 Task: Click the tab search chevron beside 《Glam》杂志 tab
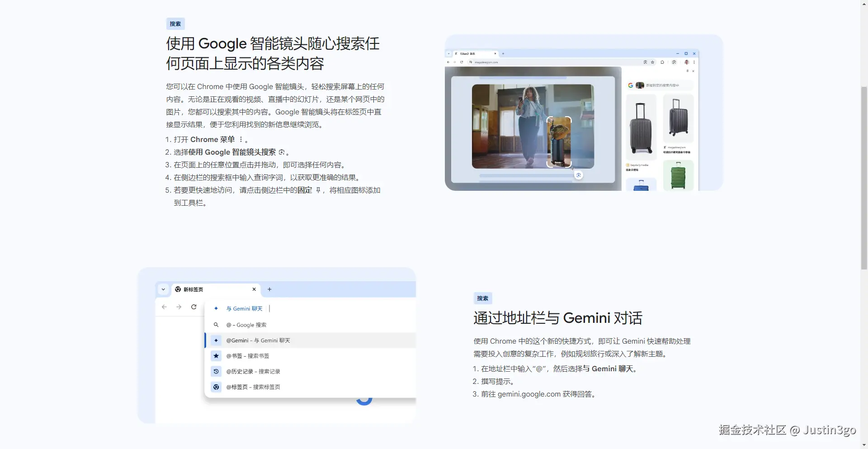448,53
